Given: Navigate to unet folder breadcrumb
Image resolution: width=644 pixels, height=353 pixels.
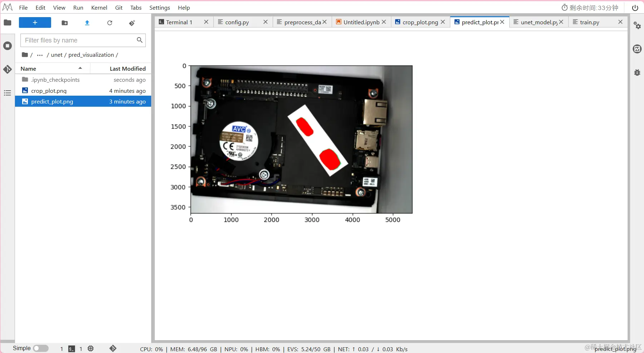Looking at the screenshot, I should pyautogui.click(x=56, y=55).
